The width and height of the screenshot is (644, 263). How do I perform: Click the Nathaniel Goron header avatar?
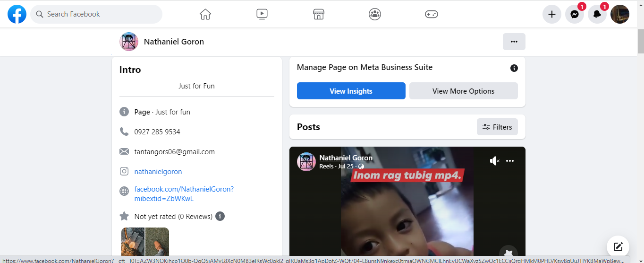(129, 42)
